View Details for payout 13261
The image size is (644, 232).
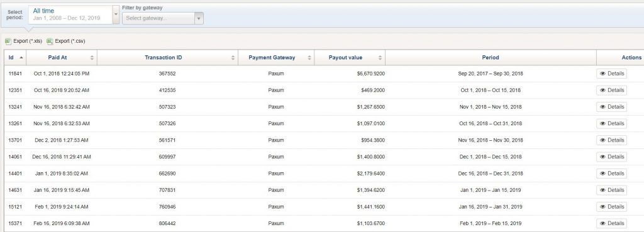(x=611, y=123)
